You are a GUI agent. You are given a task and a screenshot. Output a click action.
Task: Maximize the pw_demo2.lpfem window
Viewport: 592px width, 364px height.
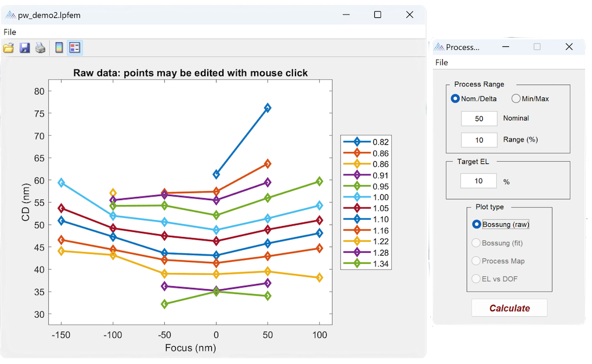(x=378, y=14)
